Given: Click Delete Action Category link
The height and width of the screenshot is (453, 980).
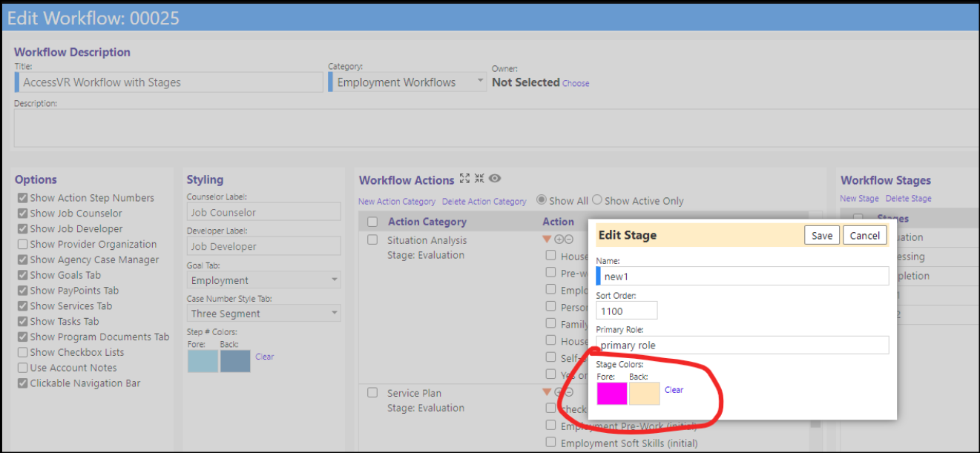Looking at the screenshot, I should click(484, 202).
